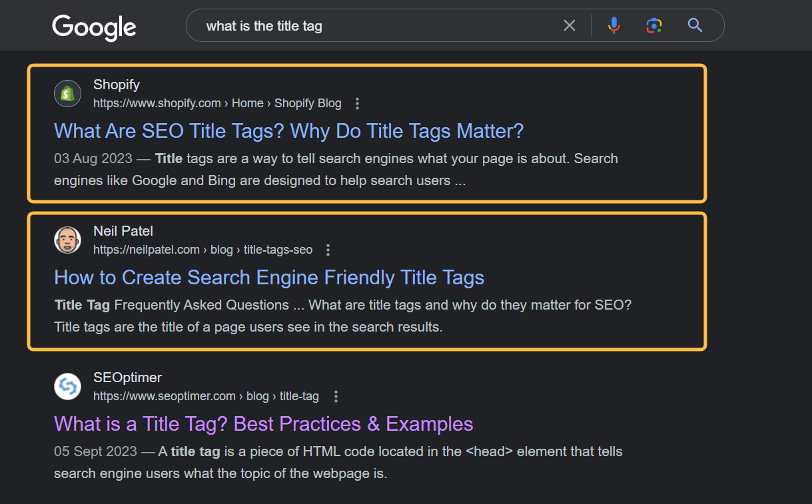
Task: Click the SEOptimer site name
Action: (127, 378)
